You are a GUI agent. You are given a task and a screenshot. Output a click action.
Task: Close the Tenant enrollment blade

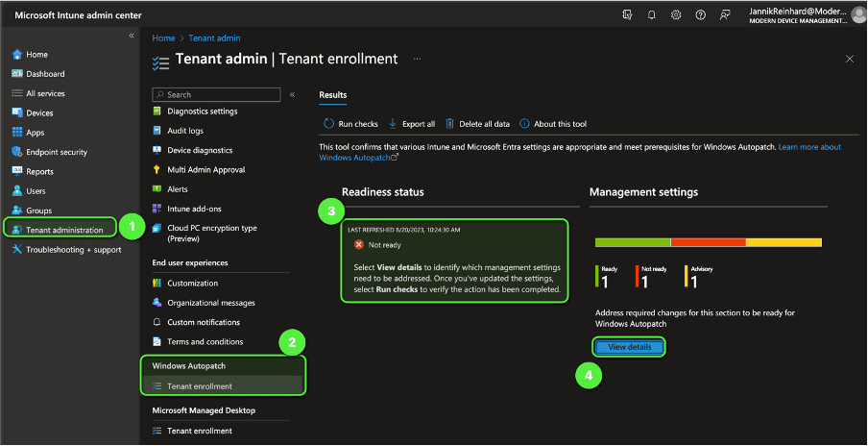(849, 59)
